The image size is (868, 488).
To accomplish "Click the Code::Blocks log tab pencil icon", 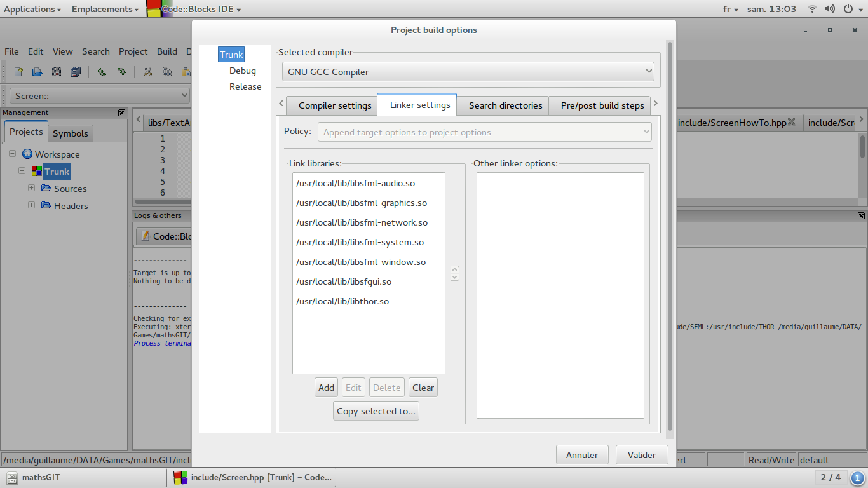I will click(x=146, y=236).
